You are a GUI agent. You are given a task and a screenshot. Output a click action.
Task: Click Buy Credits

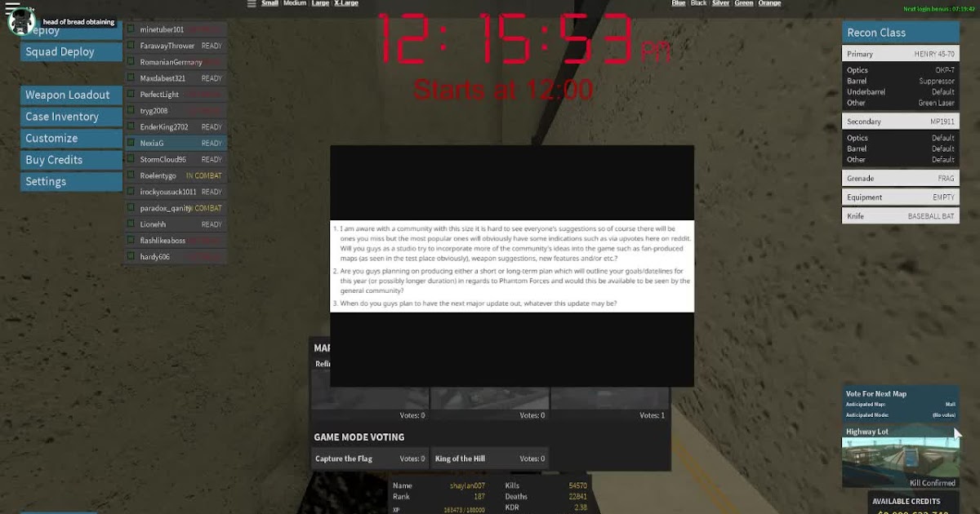click(71, 160)
